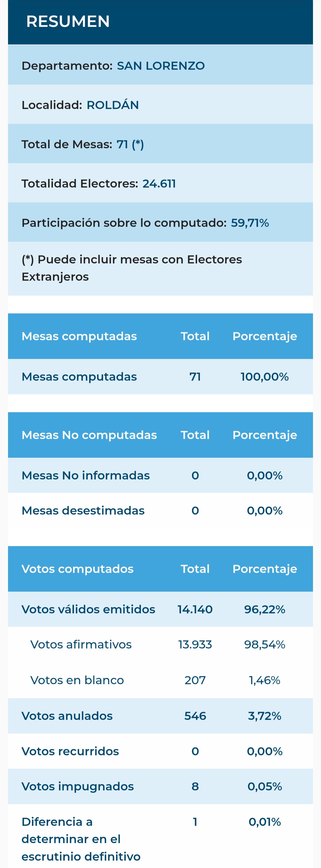This screenshot has width=321, height=868.
Task: Click the Votos afirmativos total 13.933
Action: [x=195, y=644]
